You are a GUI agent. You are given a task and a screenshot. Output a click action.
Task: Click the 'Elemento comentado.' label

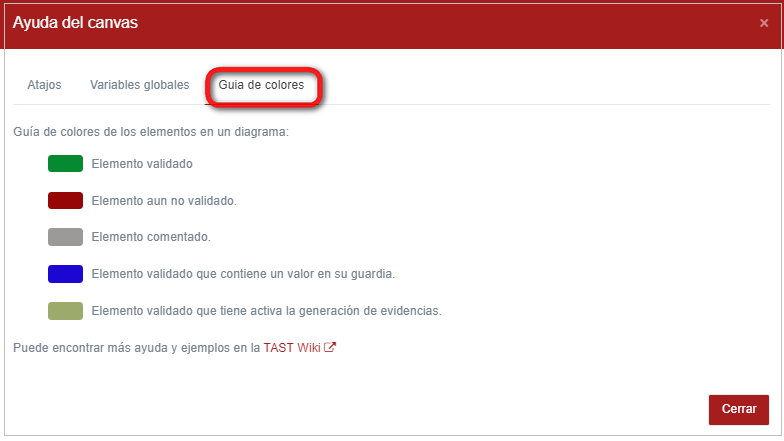(x=150, y=237)
